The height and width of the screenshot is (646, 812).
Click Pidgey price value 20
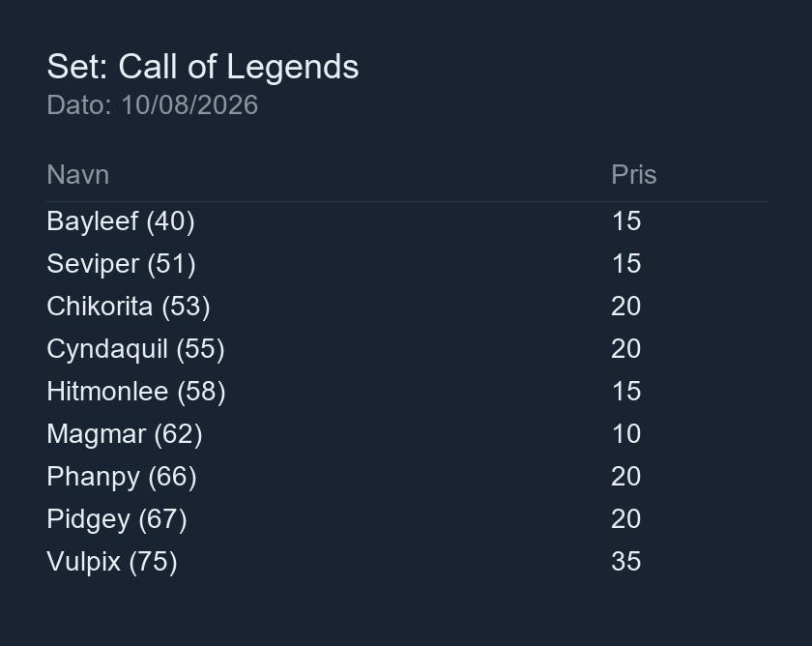pos(626,518)
